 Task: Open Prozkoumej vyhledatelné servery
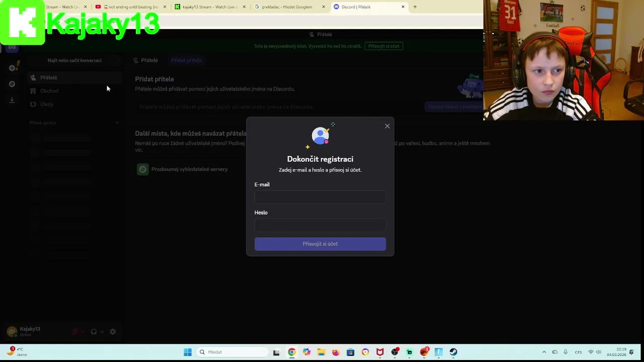tap(189, 169)
